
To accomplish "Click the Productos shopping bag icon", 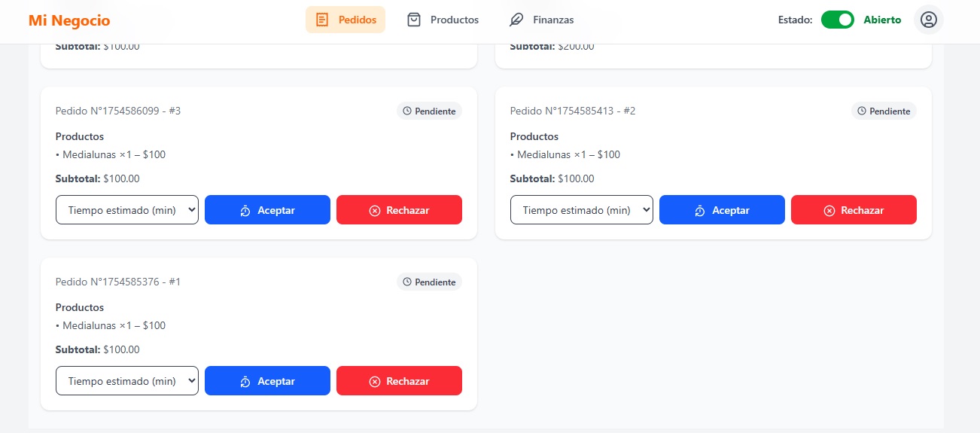I will pyautogui.click(x=414, y=20).
